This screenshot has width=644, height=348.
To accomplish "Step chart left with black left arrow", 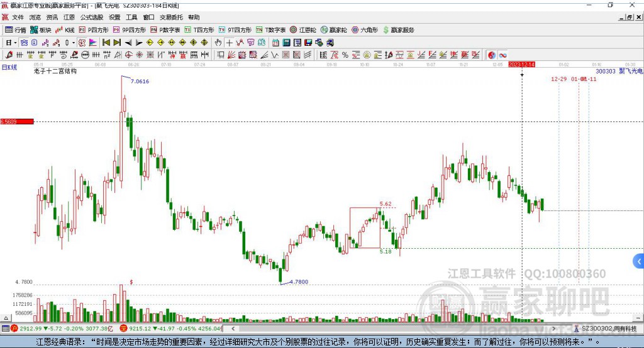I will (x=128, y=43).
